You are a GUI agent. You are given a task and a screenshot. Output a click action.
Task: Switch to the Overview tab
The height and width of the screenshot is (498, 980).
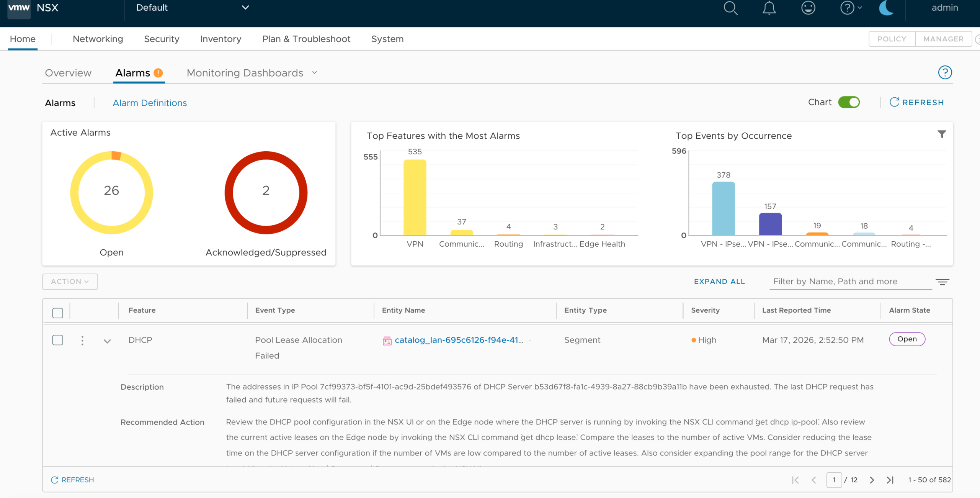68,73
